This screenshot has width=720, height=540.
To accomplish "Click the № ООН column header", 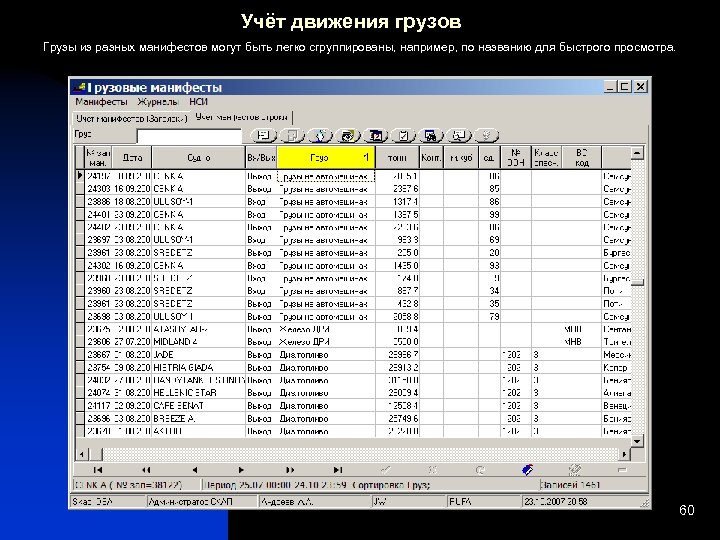I will click(516, 158).
